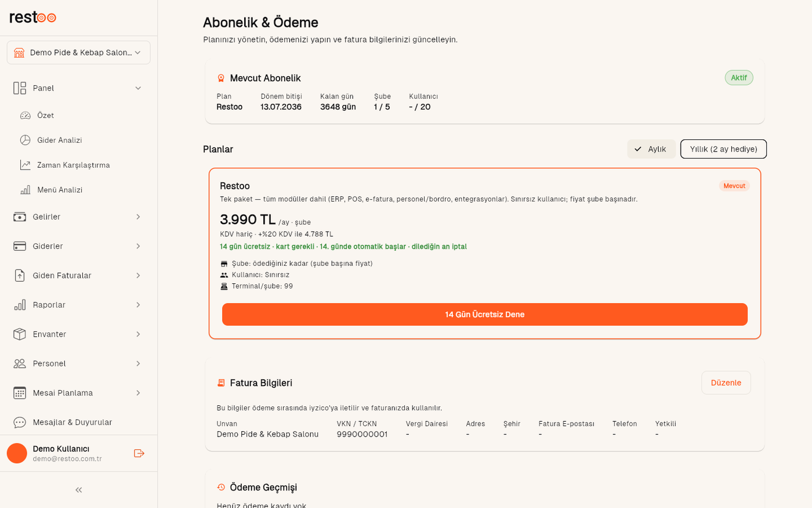Click the logout icon beside Demo Kullanıcı
The image size is (812, 508).
[139, 453]
